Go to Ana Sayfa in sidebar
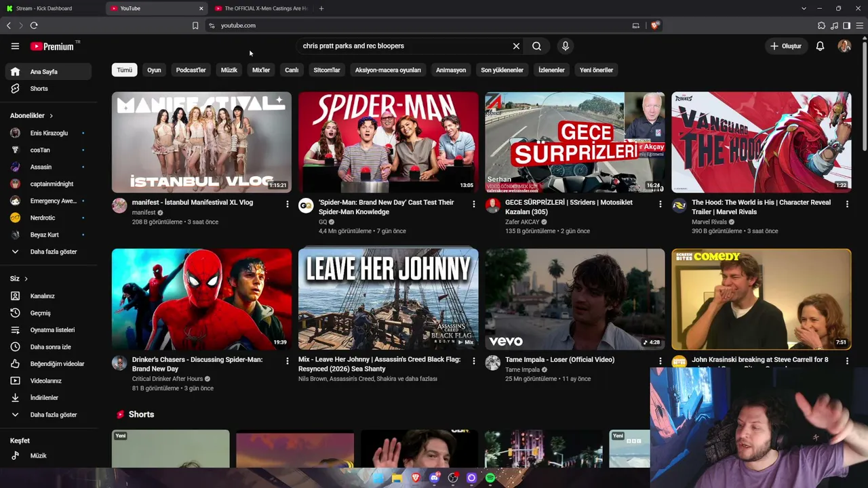The height and width of the screenshot is (488, 868). [47, 72]
